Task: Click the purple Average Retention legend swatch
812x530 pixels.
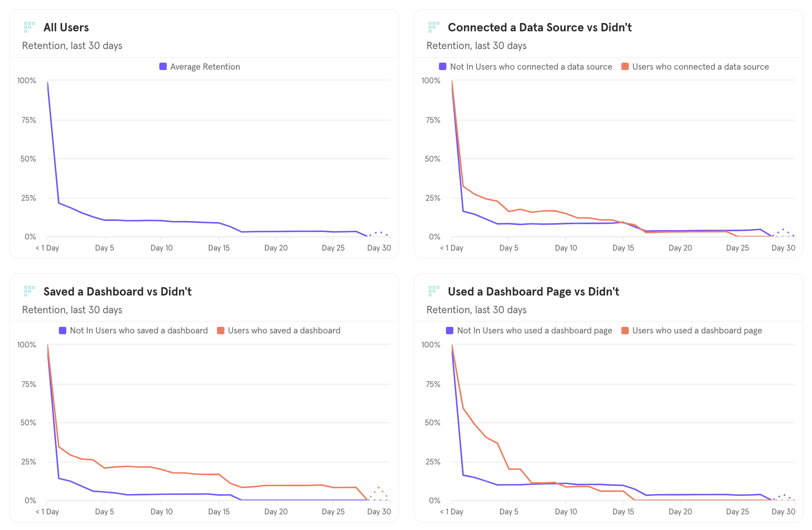Action: (163, 67)
